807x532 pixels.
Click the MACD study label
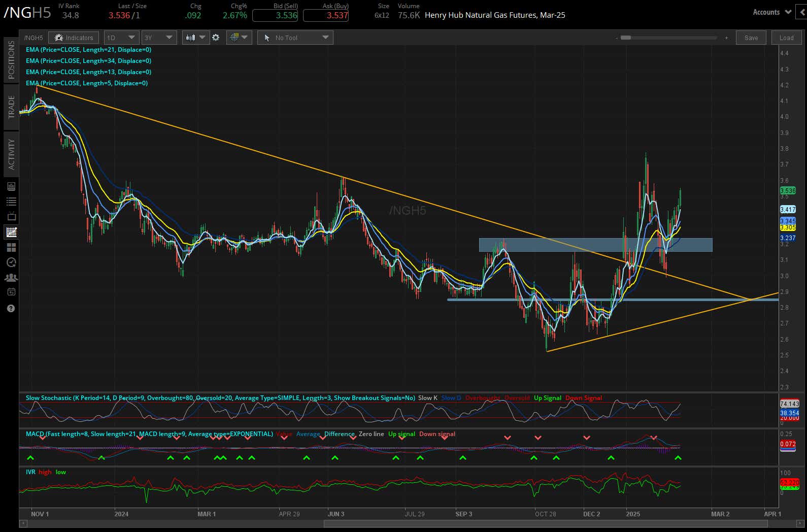(x=149, y=434)
